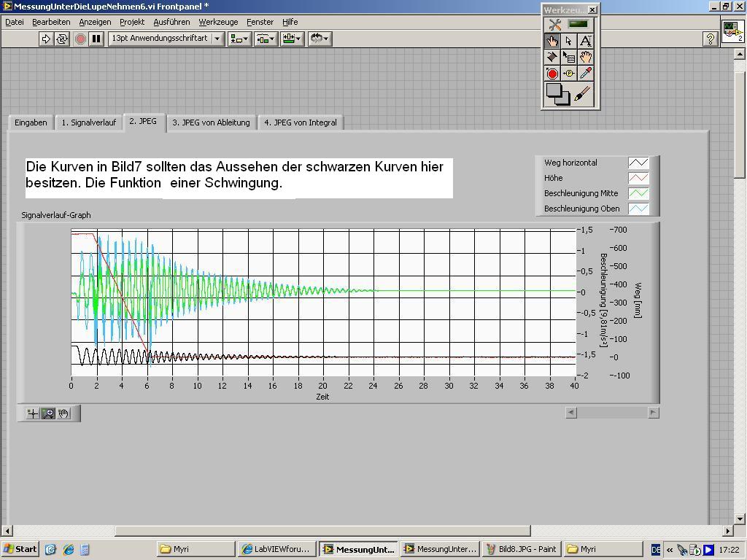The height and width of the screenshot is (560, 747).
Task: Click the Run Continuously button
Action: tap(62, 39)
